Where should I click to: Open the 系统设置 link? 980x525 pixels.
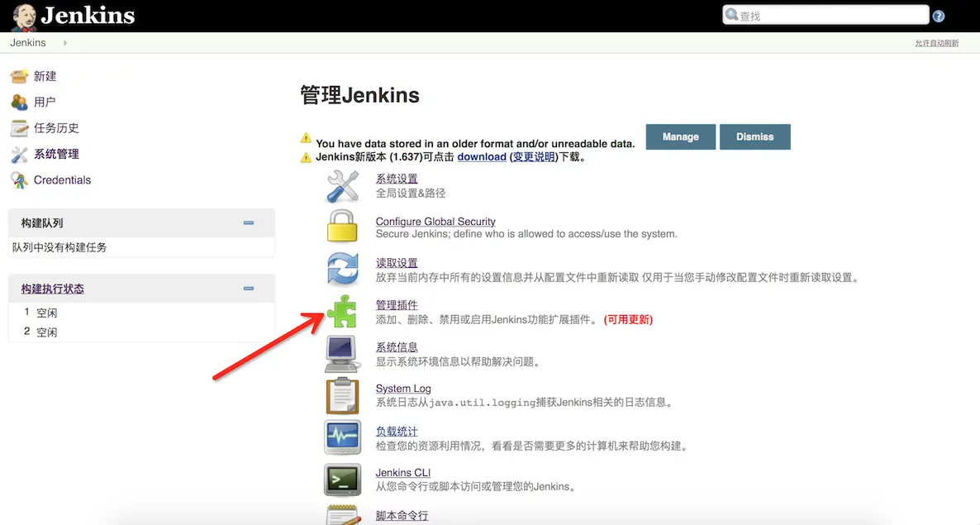[x=397, y=179]
